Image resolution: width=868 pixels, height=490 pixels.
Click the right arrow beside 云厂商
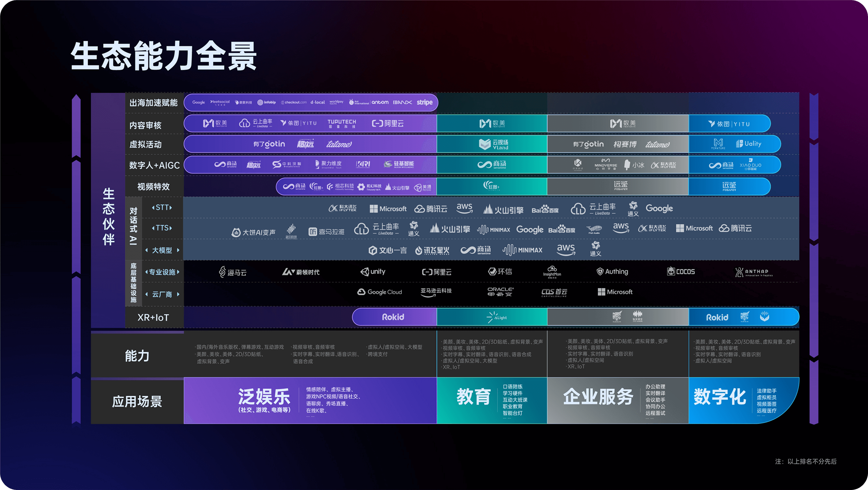coord(178,294)
